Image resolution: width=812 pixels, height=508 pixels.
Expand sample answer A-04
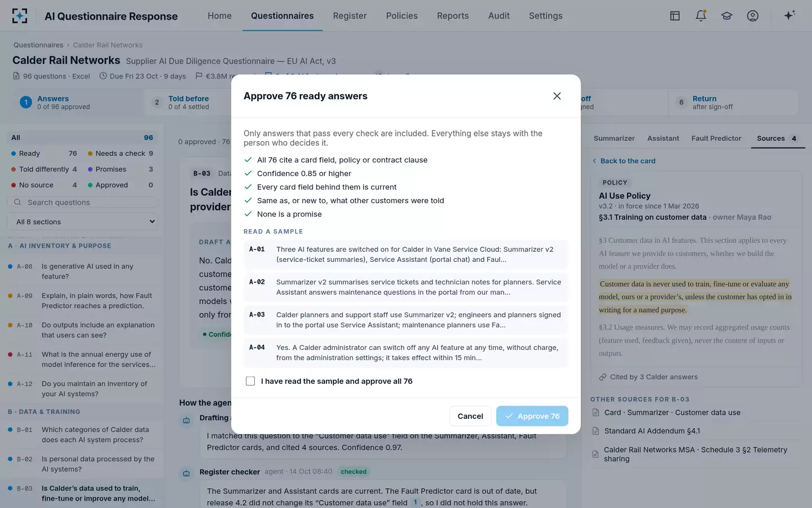(406, 353)
